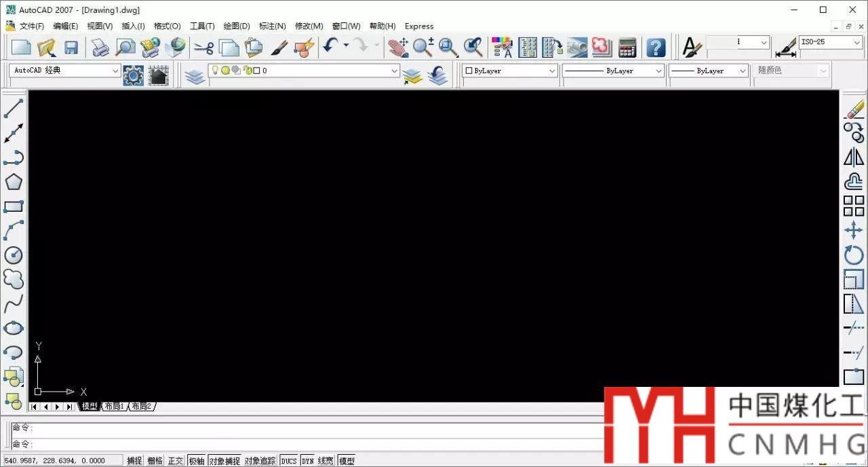Screen dimensions: 868x467
Task: Open the 文件(F) menu
Action: [x=31, y=26]
